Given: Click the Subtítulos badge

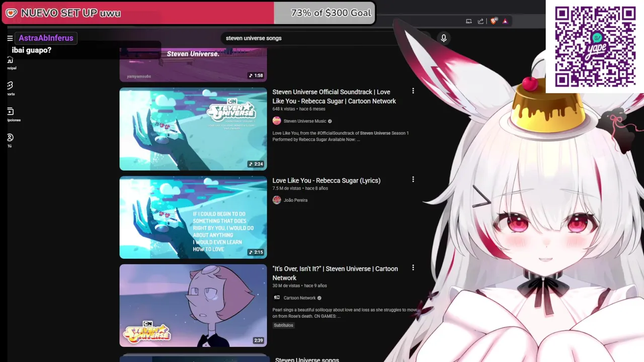Looking at the screenshot, I should (x=283, y=325).
